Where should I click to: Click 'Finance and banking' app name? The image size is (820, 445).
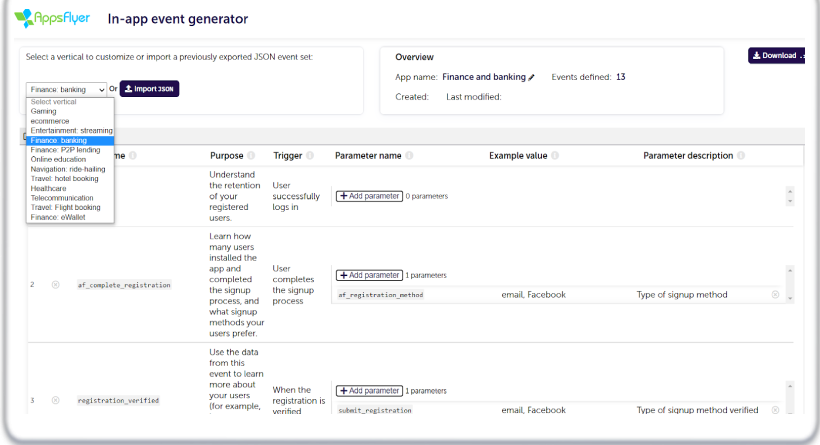coord(484,77)
